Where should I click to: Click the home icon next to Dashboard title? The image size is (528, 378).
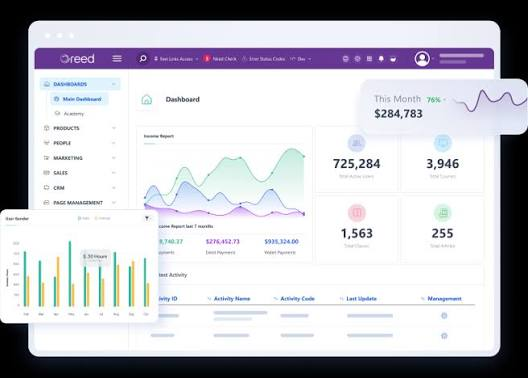pos(146,99)
